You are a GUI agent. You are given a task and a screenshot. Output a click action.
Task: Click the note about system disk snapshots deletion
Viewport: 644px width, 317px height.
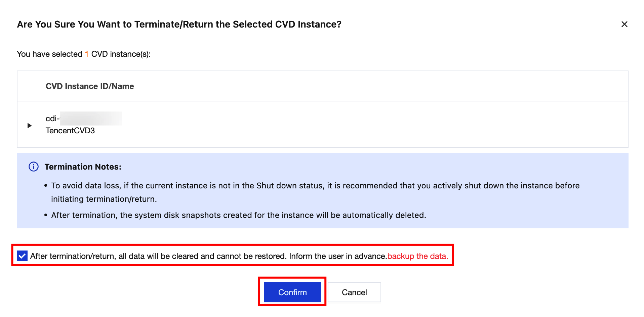pos(238,215)
